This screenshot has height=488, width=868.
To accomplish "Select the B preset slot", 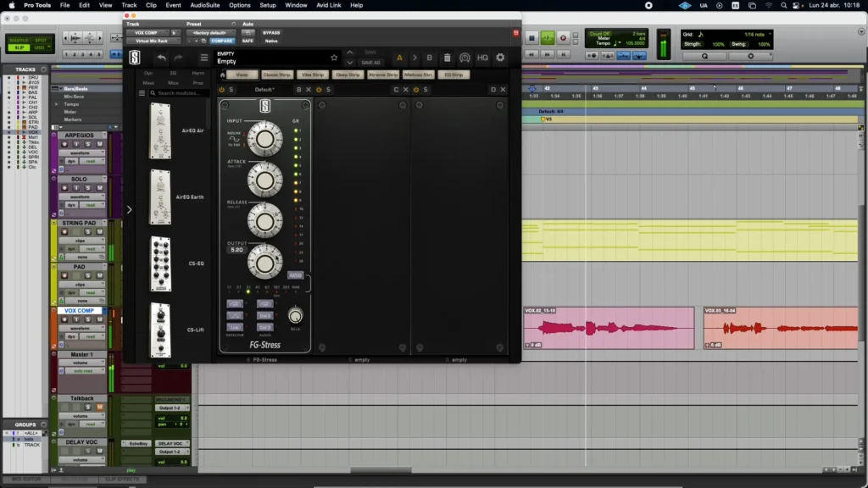I will click(x=430, y=58).
